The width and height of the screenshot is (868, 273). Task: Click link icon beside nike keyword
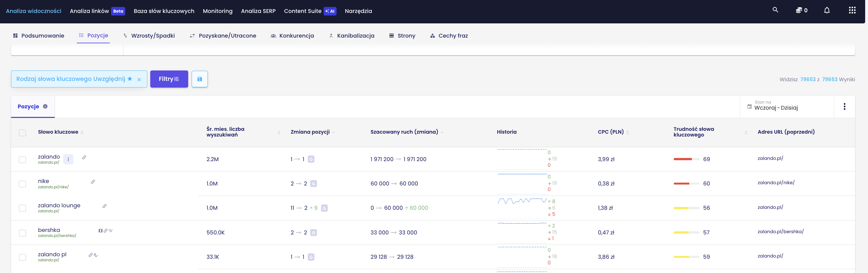tap(93, 182)
